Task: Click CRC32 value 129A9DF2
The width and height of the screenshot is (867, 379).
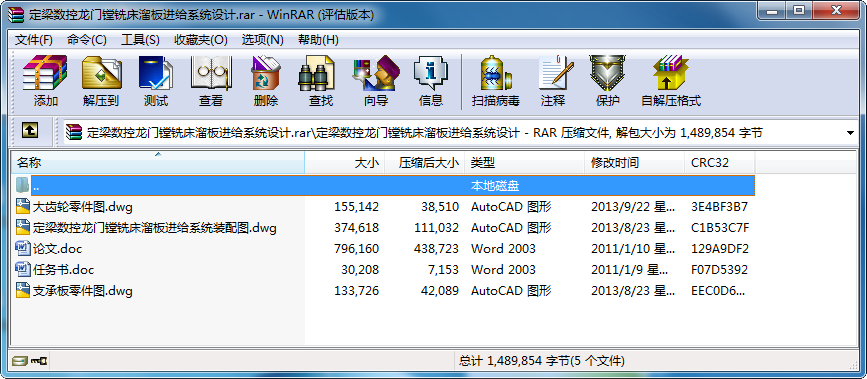Action: 719,249
